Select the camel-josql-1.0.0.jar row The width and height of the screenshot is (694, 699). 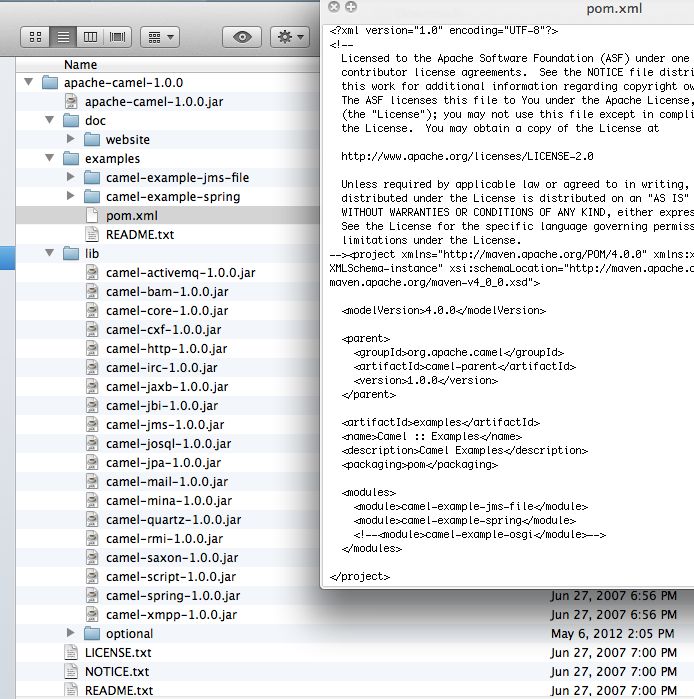(x=168, y=444)
